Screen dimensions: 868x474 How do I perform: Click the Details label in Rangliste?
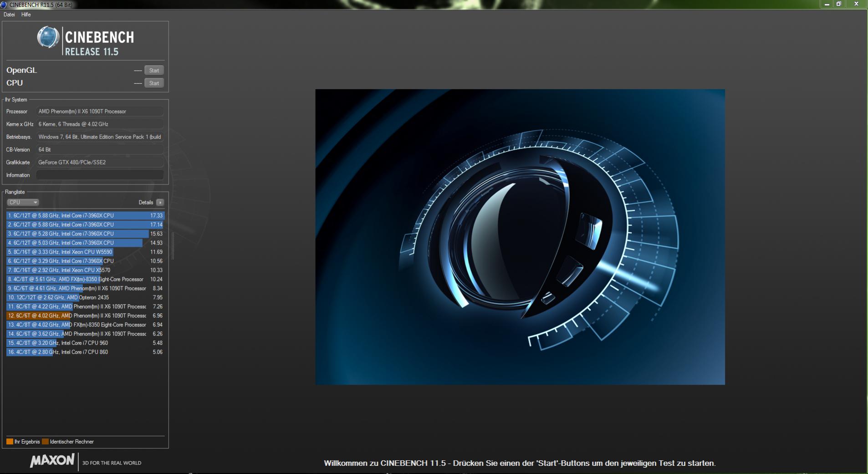[x=146, y=202]
